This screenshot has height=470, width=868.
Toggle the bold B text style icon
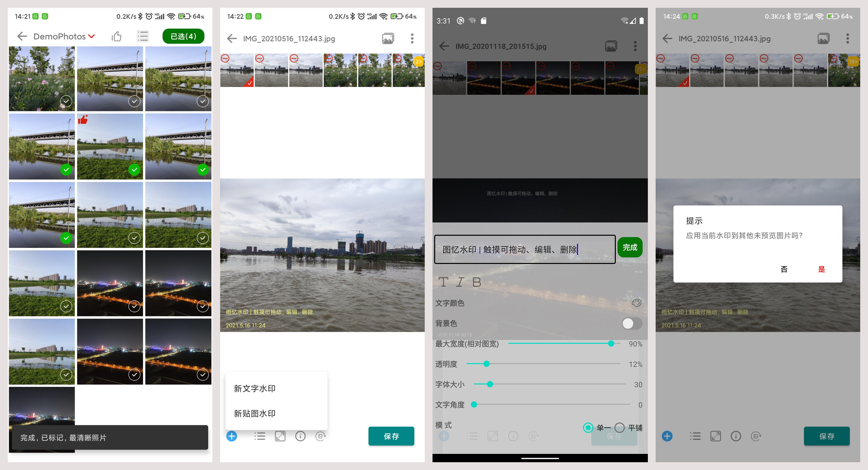click(476, 282)
